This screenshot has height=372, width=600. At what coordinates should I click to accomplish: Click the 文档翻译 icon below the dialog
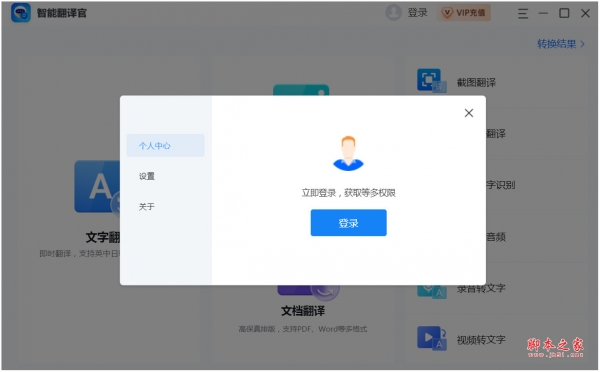point(308,293)
